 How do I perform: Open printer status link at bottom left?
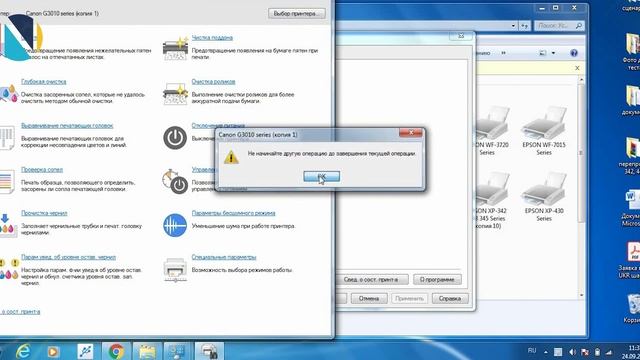coord(20,312)
